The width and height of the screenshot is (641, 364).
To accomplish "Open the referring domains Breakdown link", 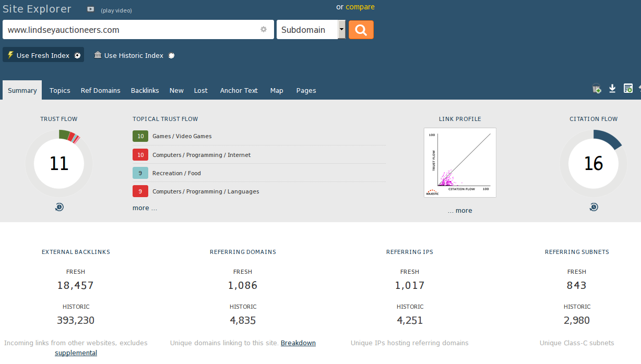I will [298, 343].
